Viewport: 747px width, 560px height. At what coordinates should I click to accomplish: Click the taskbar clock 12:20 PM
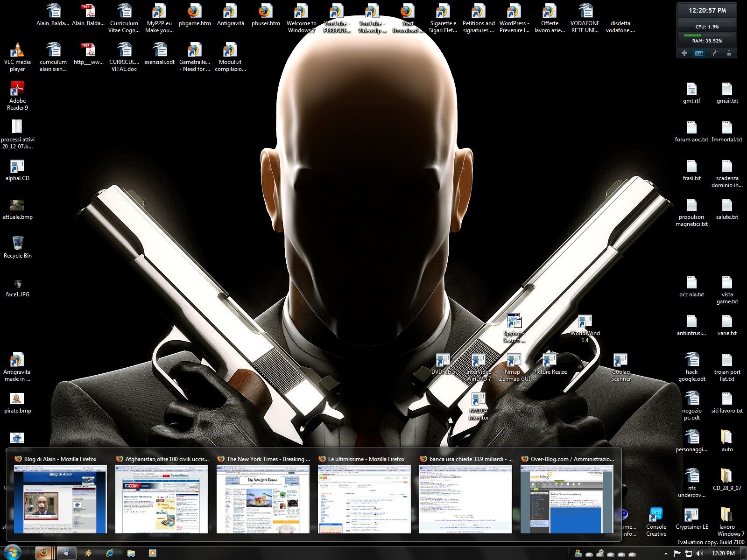pyautogui.click(x=723, y=553)
